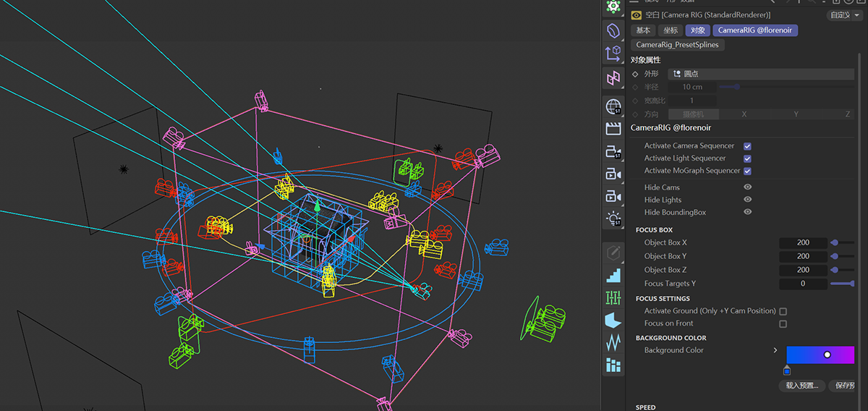This screenshot has height=411, width=868.
Task: Click the globe icon in sidebar
Action: coord(613,106)
